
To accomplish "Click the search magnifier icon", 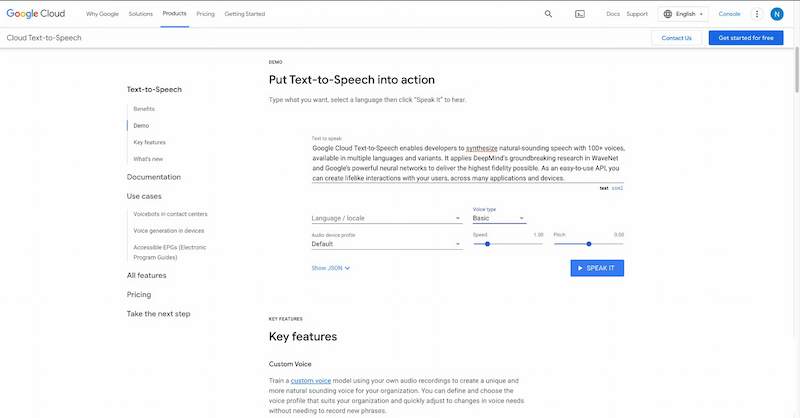I will [548, 14].
